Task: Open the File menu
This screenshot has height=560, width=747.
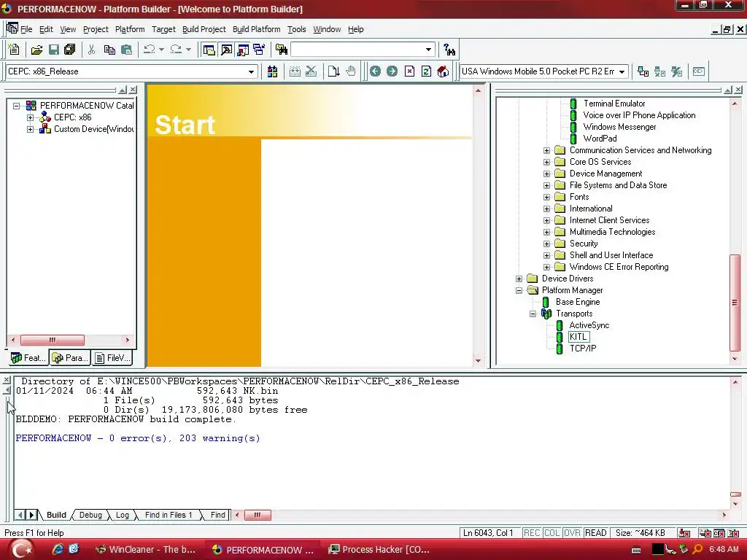Action: click(x=26, y=29)
